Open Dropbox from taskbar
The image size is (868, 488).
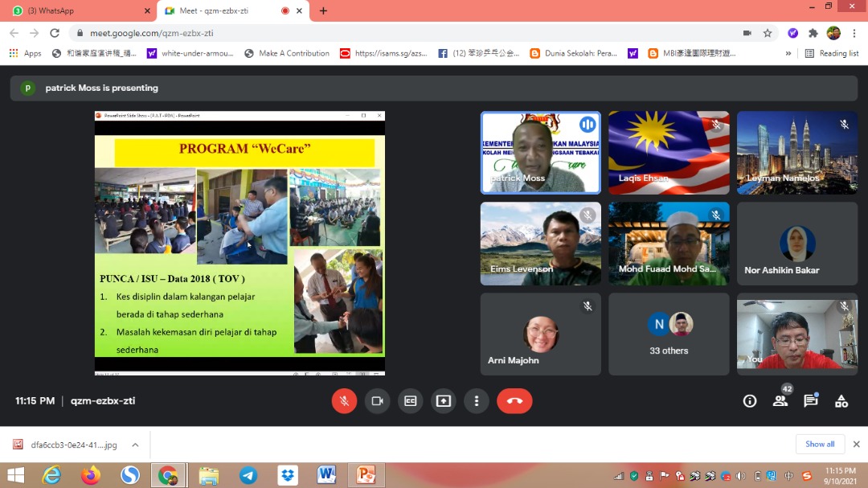(x=287, y=475)
